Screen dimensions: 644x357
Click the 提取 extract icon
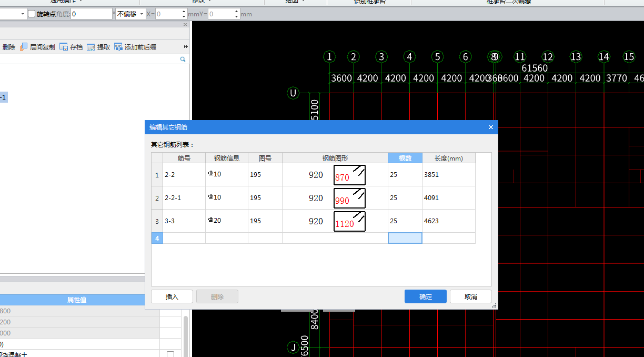91,47
